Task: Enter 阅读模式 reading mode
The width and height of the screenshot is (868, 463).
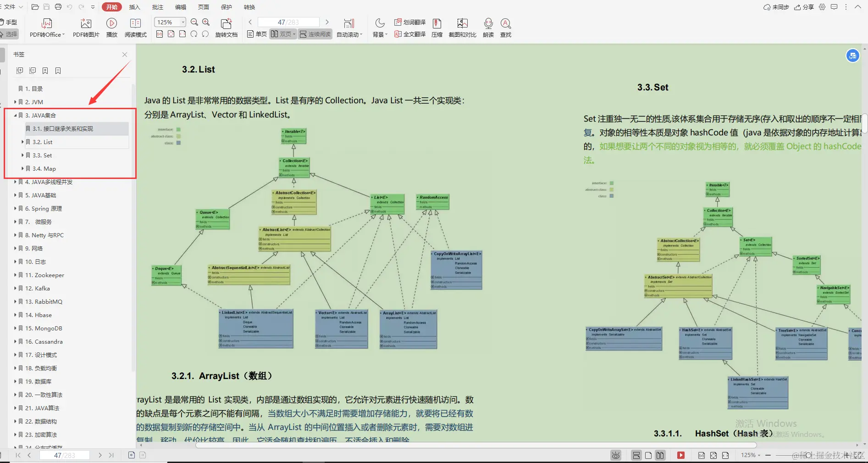Action: pos(135,27)
